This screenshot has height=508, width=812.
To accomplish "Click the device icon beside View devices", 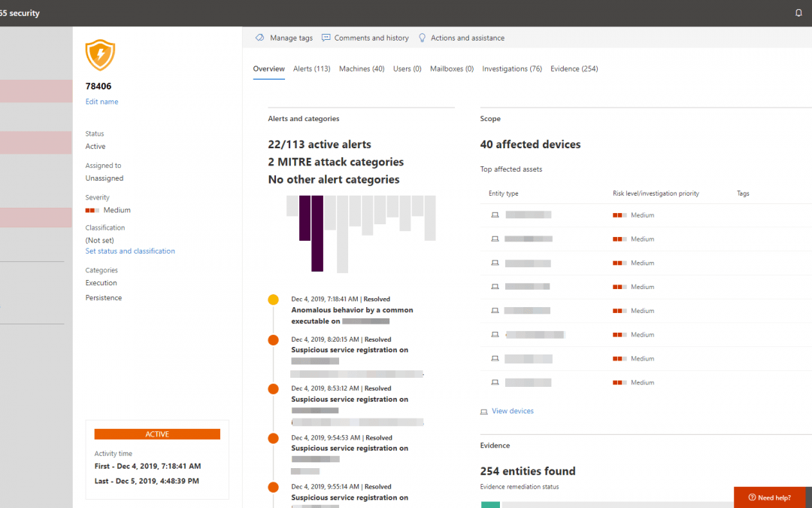I will (484, 411).
